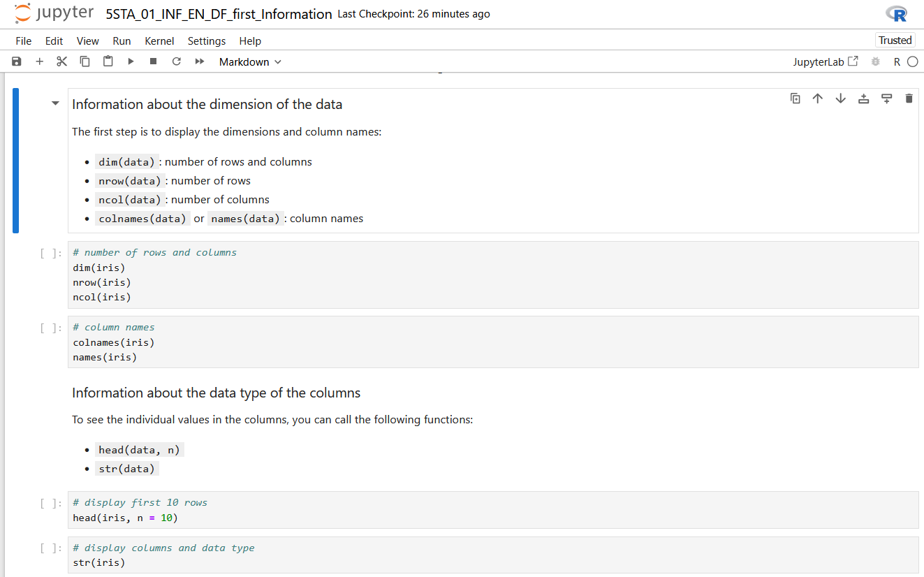The height and width of the screenshot is (577, 924).
Task: Copy the selected cell from the toolbar
Action: pyautogui.click(x=85, y=61)
